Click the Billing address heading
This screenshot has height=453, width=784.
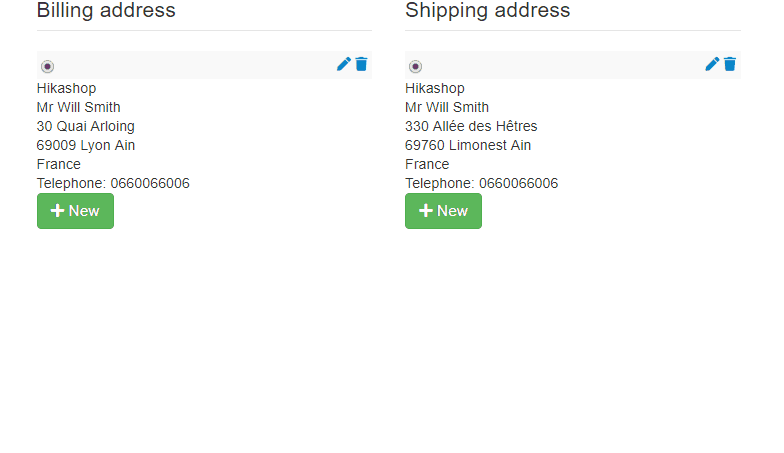click(106, 10)
